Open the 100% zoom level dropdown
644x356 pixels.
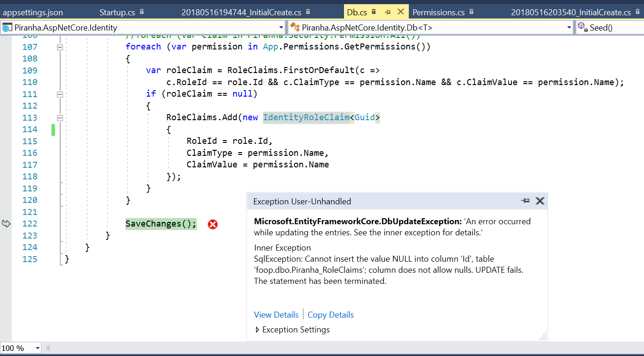(38, 348)
